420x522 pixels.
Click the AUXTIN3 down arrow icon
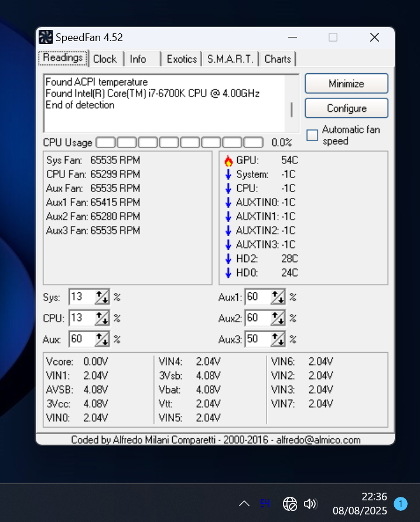pos(228,245)
